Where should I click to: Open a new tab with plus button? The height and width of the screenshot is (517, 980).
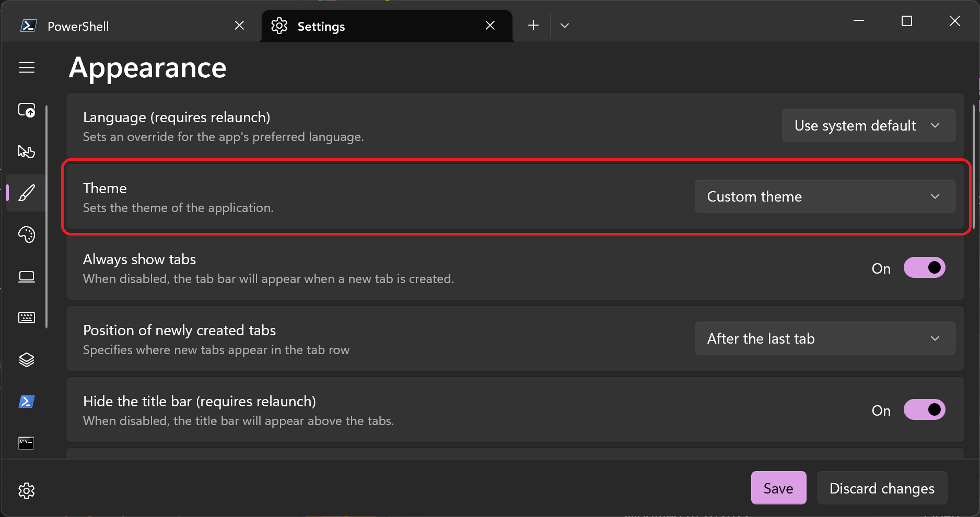click(x=533, y=25)
